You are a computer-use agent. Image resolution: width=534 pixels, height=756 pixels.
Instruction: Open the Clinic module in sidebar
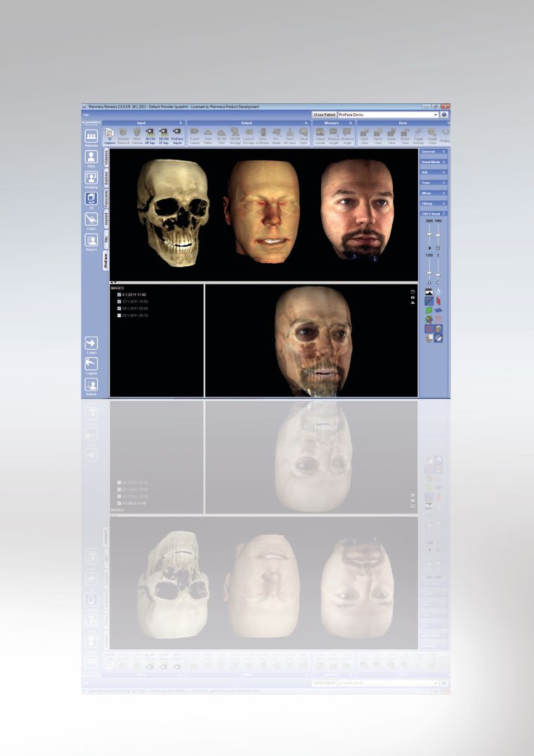point(91,219)
